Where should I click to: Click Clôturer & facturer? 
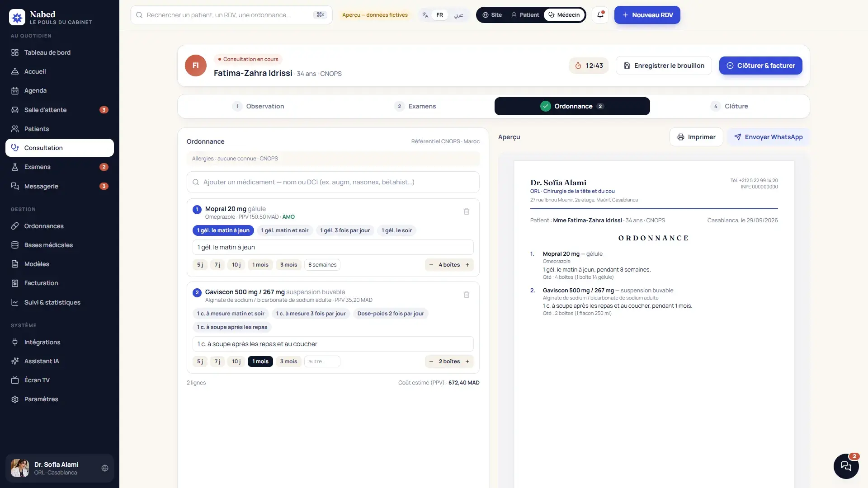coord(760,66)
